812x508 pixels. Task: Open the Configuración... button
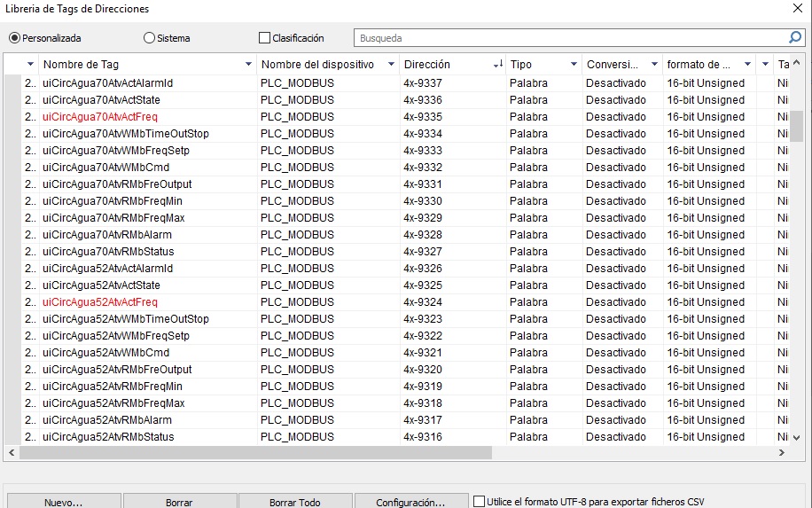pos(410,502)
